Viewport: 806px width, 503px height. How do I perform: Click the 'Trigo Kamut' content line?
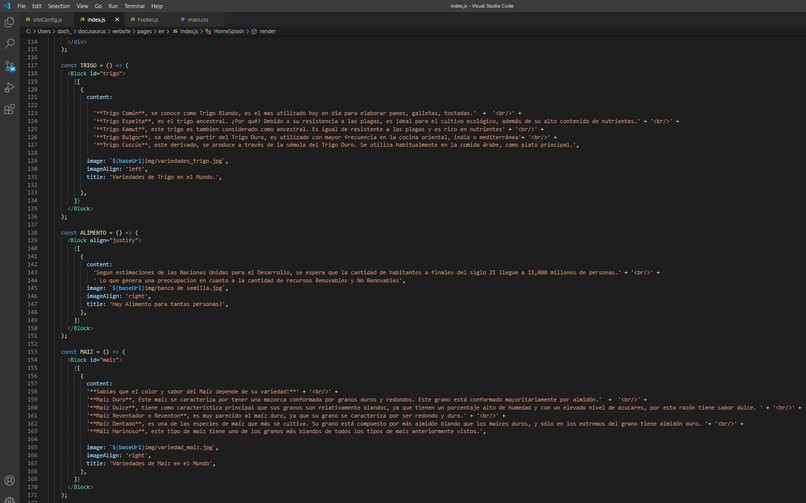tap(318, 129)
